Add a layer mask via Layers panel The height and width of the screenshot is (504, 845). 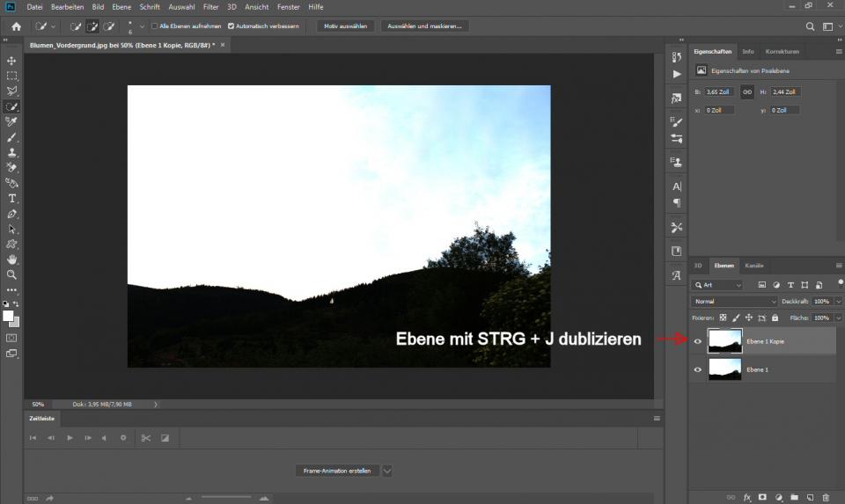[x=762, y=497]
